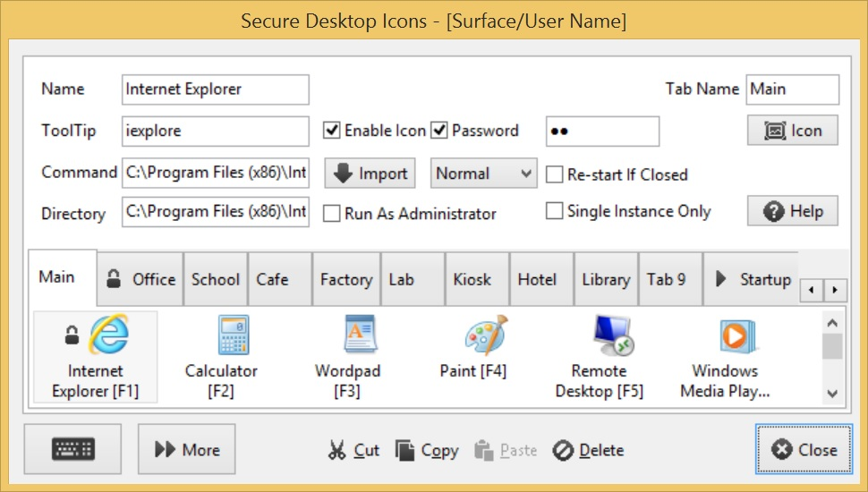Viewport: 868px width, 492px height.
Task: Open the on-screen keyboard button
Action: tap(73, 450)
